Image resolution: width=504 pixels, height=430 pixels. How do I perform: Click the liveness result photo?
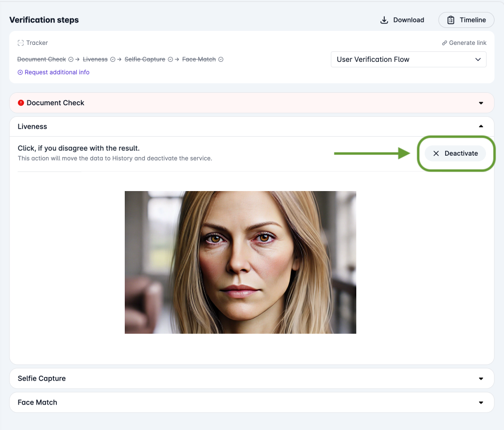240,262
